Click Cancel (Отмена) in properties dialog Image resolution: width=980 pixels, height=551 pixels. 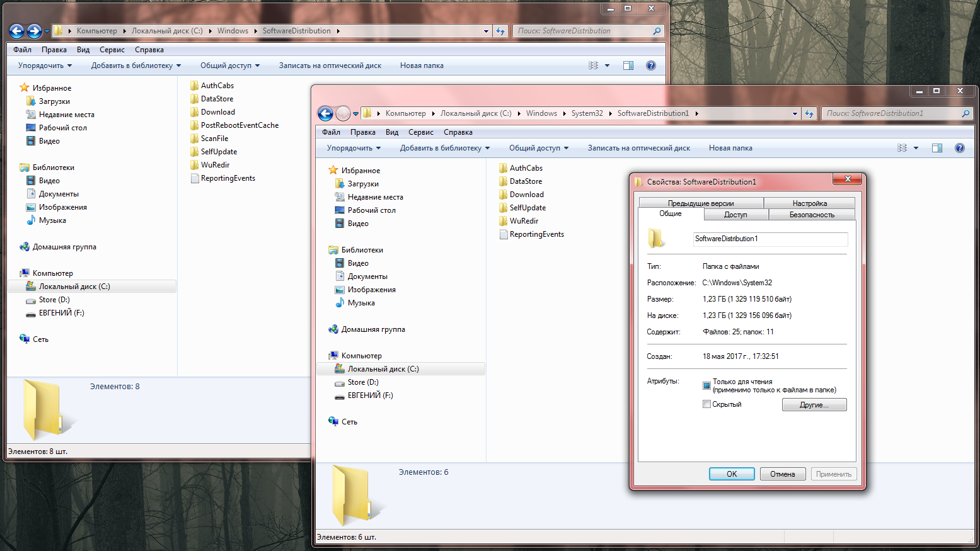click(x=783, y=474)
